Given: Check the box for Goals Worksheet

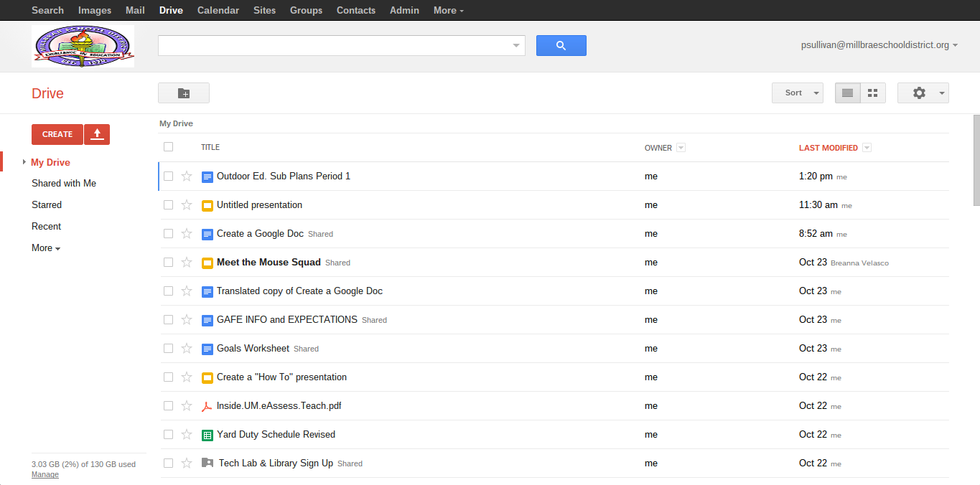Looking at the screenshot, I should click(x=168, y=349).
